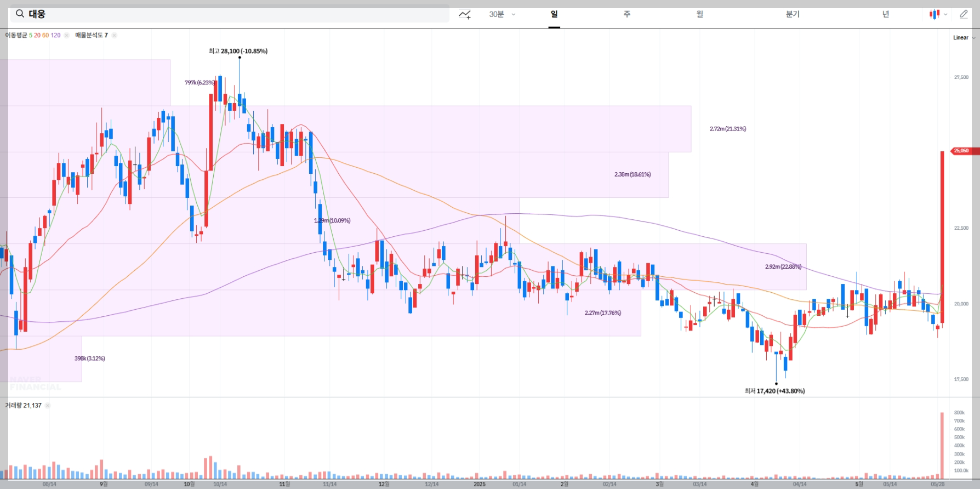980x489 pixels.
Task: Open the Linear scale dropdown
Action: pos(964,38)
